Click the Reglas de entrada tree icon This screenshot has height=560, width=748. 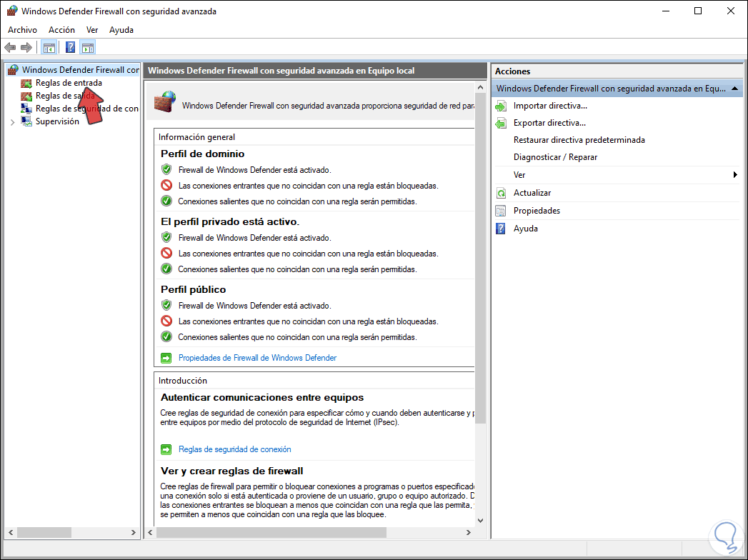(x=26, y=83)
